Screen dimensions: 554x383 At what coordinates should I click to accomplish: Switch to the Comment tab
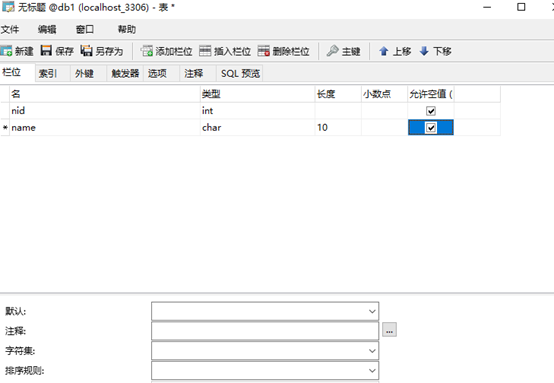point(198,73)
